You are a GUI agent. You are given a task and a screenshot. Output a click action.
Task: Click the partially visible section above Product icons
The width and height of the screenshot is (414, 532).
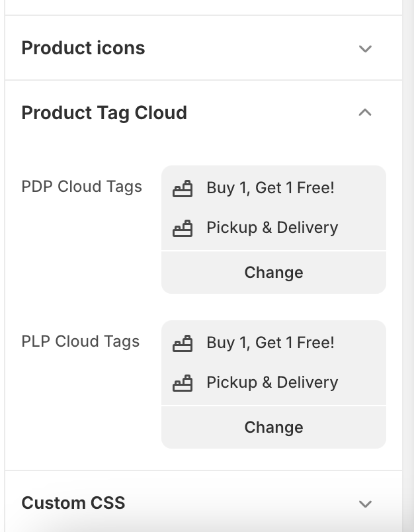(x=198, y=7)
